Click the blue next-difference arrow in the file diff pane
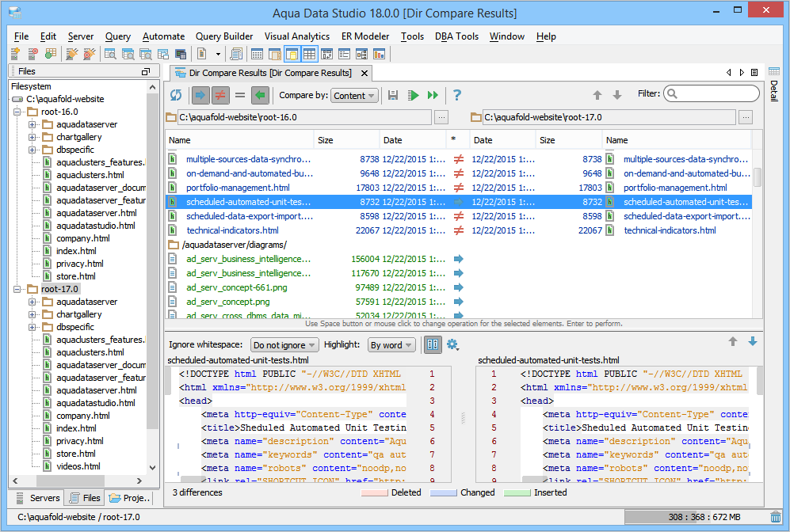 (x=753, y=342)
